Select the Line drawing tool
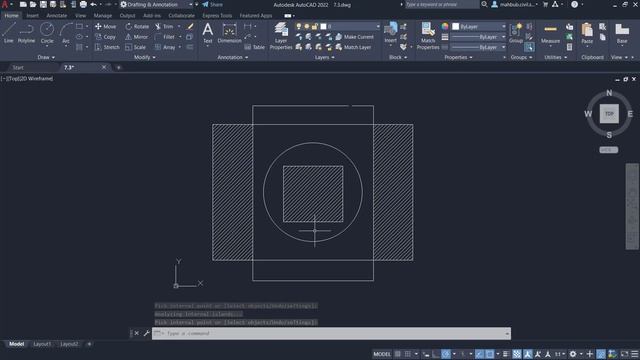 coord(9,33)
